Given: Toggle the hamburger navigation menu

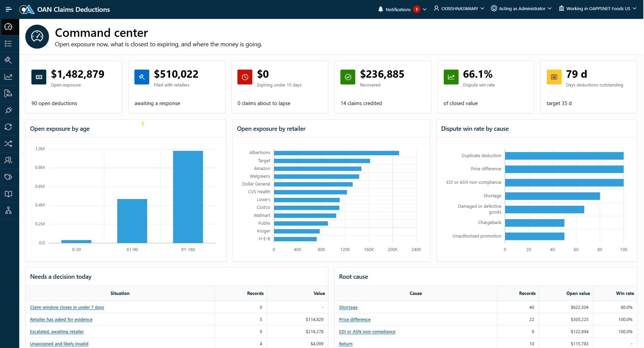Looking at the screenshot, I should (x=9, y=9).
